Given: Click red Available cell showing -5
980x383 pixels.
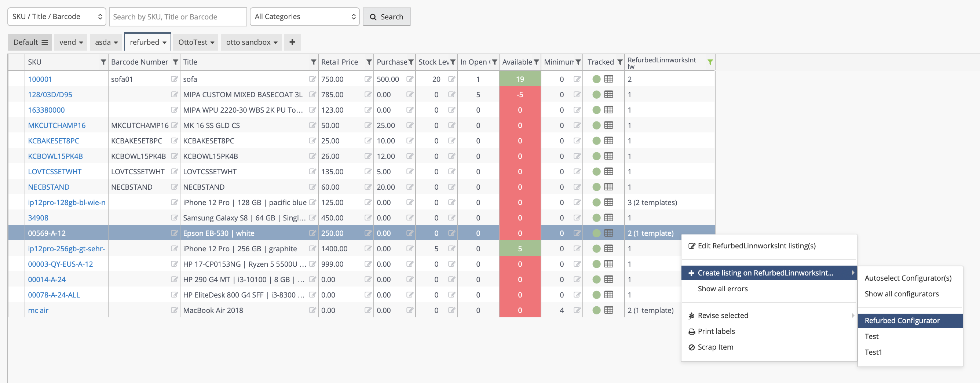Looking at the screenshot, I should [520, 94].
